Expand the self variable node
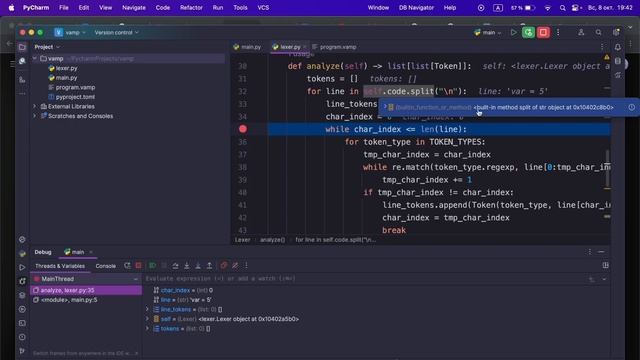Screen dimensions: 640x360 coord(148,319)
